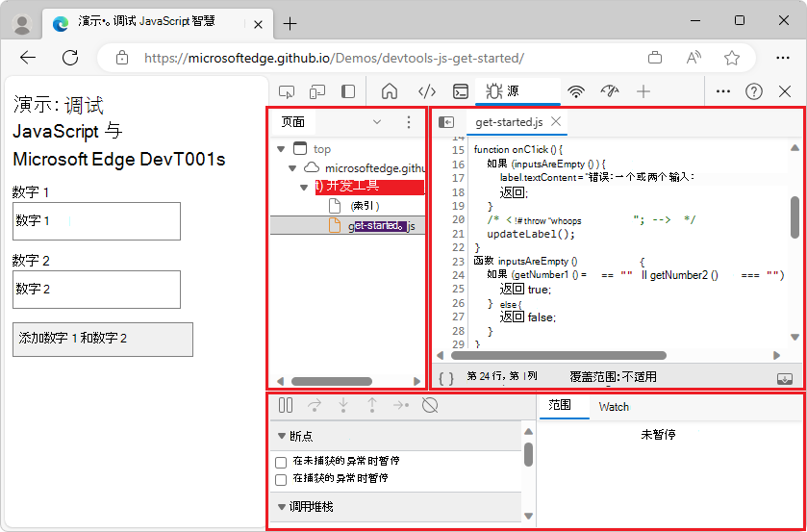Open the Network tool wifi icon
Viewport: 807px width, 532px height.
point(576,91)
